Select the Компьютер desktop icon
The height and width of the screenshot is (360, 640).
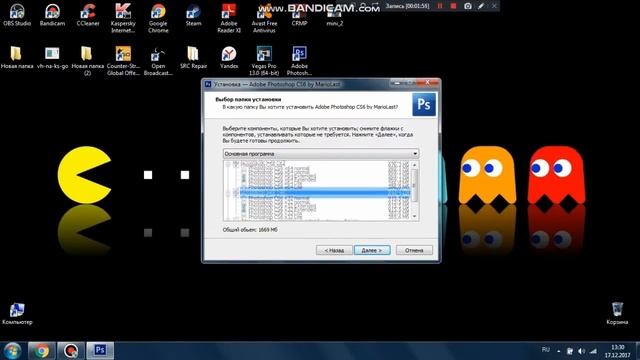click(17, 313)
